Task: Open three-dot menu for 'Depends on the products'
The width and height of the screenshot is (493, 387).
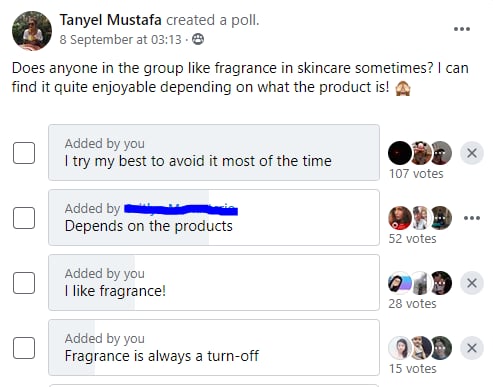Action: (472, 218)
